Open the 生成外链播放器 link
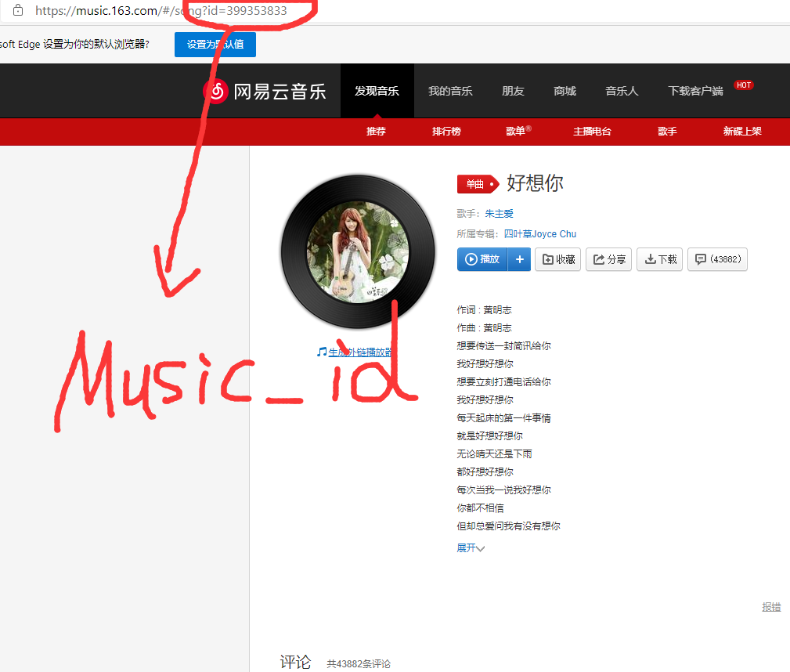Viewport: 790px width, 672px height. 361,352
